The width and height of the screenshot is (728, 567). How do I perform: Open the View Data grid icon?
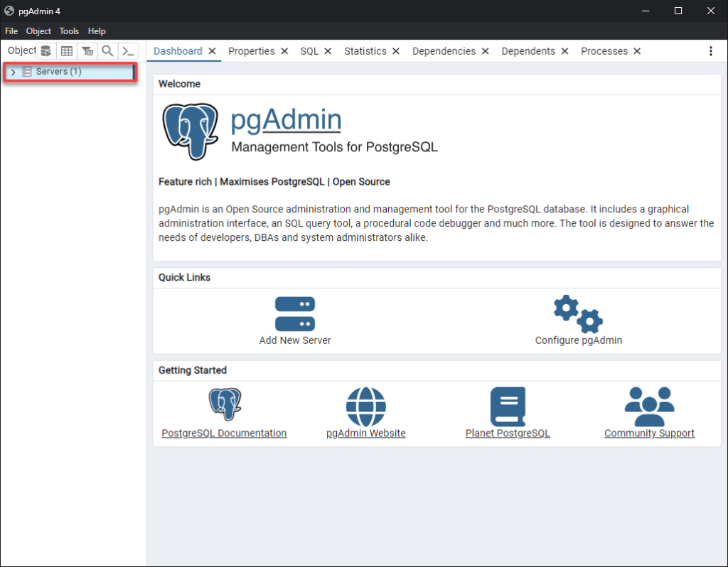pyautogui.click(x=66, y=50)
